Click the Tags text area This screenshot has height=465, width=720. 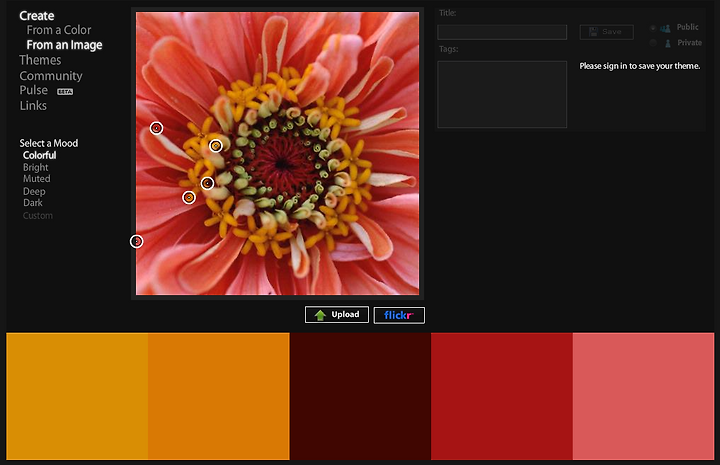[x=502, y=94]
